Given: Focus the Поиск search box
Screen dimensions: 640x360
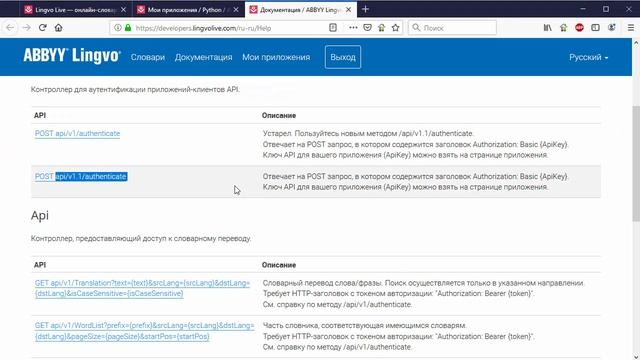Looking at the screenshot, I should point(452,28).
